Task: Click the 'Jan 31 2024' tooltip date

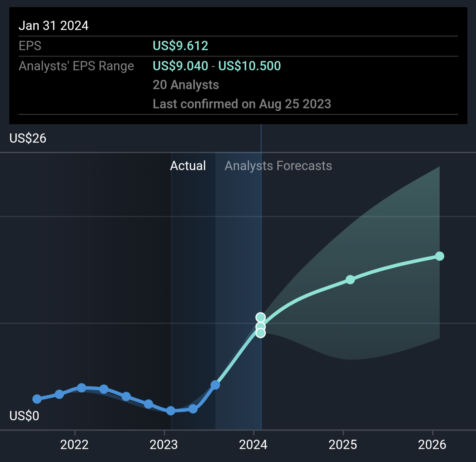Action: pyautogui.click(x=54, y=26)
